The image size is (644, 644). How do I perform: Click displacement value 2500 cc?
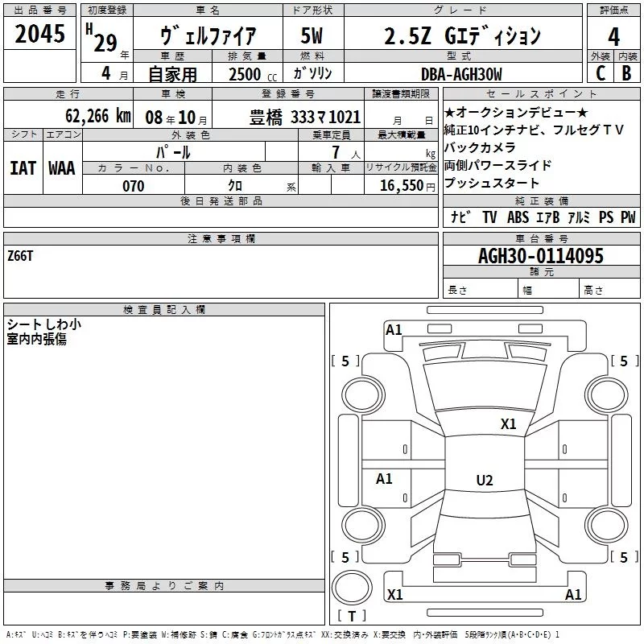coord(253,74)
